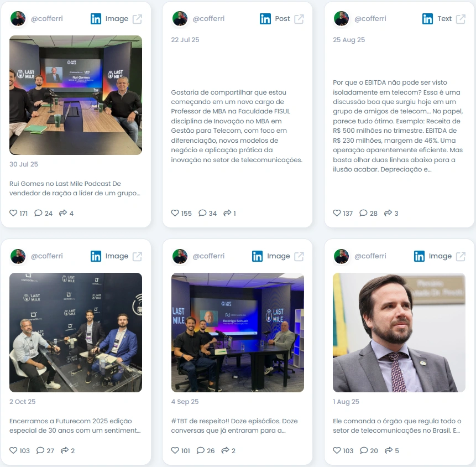Viewport: 476px width, 467px height.
Task: Click the heart icon on the 1 Aug 25 post
Action: [x=337, y=450]
